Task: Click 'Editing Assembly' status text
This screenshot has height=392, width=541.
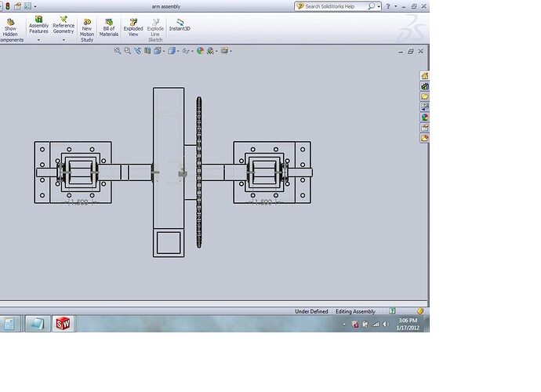Action: (x=355, y=311)
